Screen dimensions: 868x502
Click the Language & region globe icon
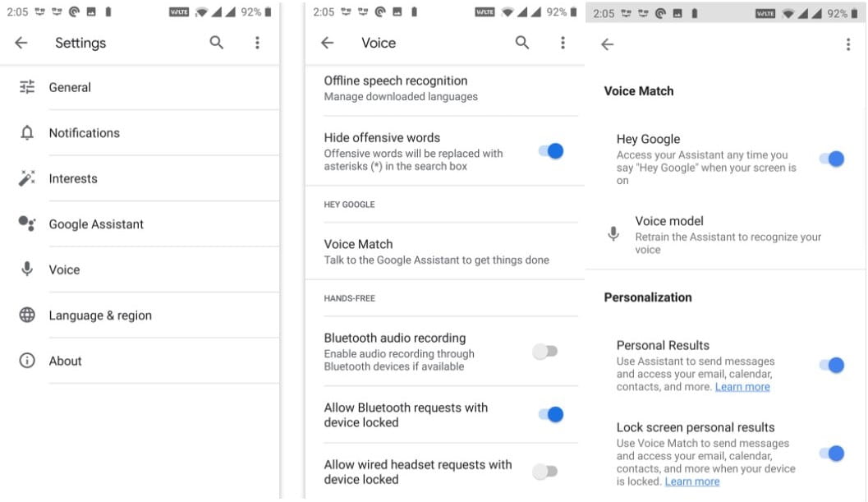(x=25, y=315)
